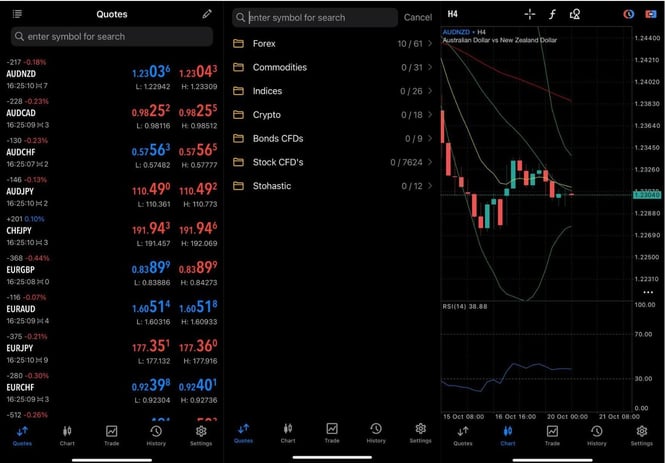The width and height of the screenshot is (665, 463).
Task: Cancel the symbol search
Action: [x=418, y=17]
